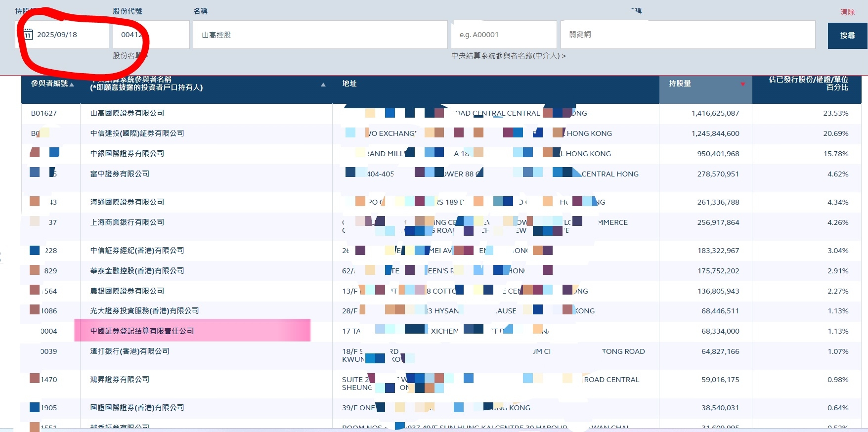Viewport: 868px width, 432px height.
Task: Sort by 參與者編號 column arrow
Action: (72, 85)
